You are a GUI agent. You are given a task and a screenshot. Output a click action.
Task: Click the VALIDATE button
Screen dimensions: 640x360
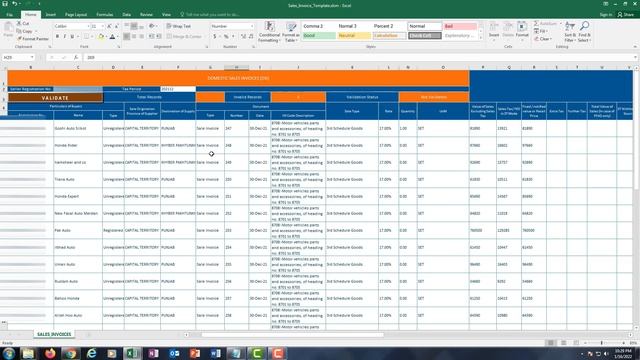click(55, 98)
